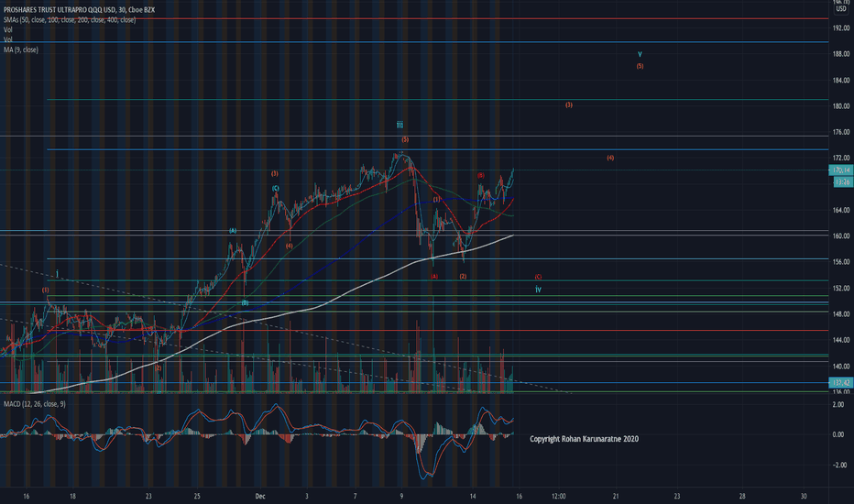Click the 192.00 price axis label
The width and height of the screenshot is (854, 504).
841,27
